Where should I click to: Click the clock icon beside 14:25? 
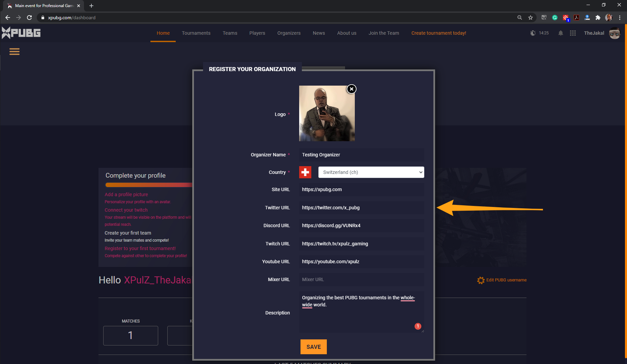tap(533, 33)
